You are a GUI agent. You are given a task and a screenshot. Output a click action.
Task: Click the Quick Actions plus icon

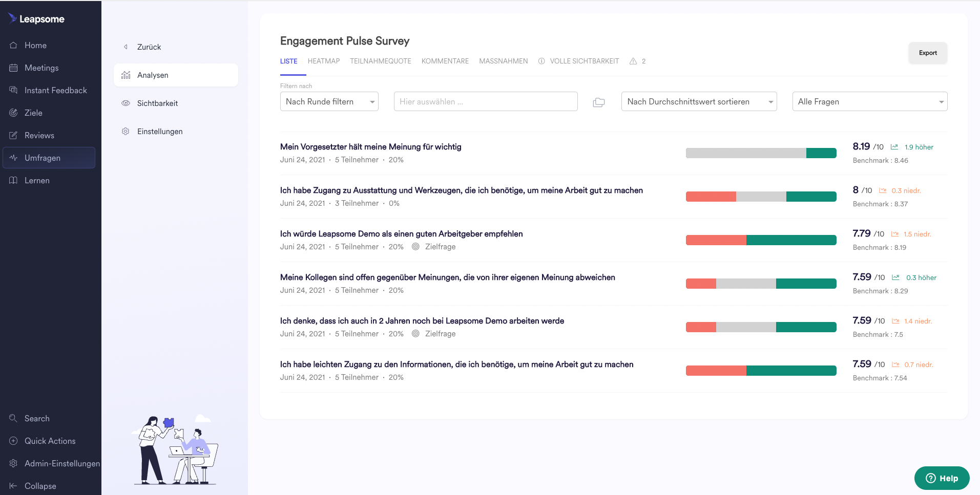click(13, 441)
